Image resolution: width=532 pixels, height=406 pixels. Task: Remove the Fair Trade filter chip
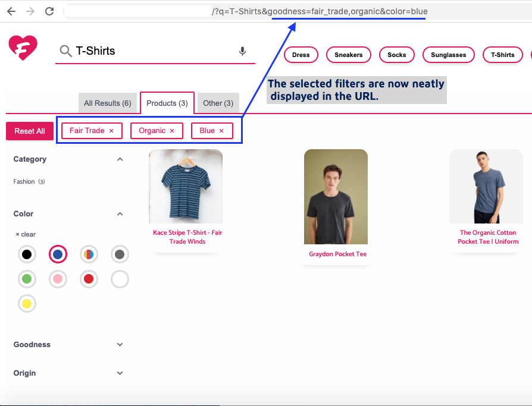point(111,130)
